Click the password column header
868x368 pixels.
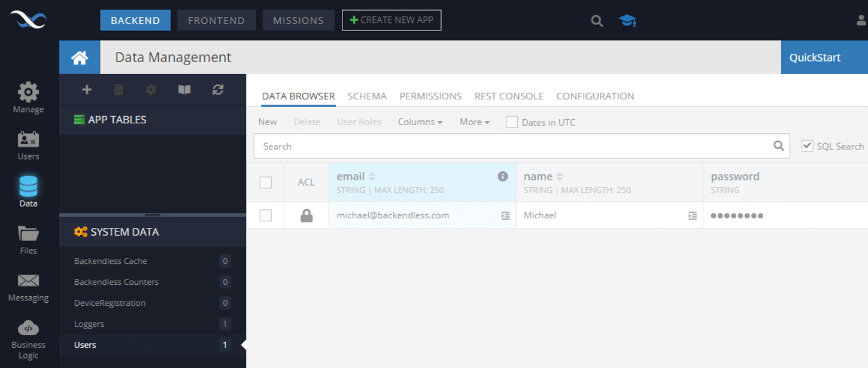coord(785,183)
